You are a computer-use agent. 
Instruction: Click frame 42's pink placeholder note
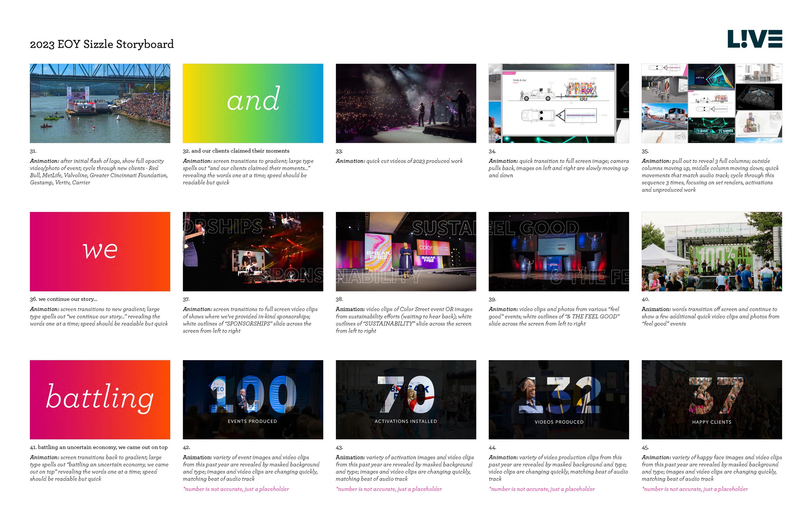click(x=236, y=489)
